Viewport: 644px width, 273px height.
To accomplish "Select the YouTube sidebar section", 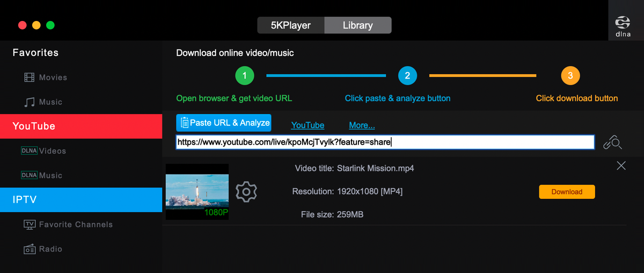I will pyautogui.click(x=81, y=126).
